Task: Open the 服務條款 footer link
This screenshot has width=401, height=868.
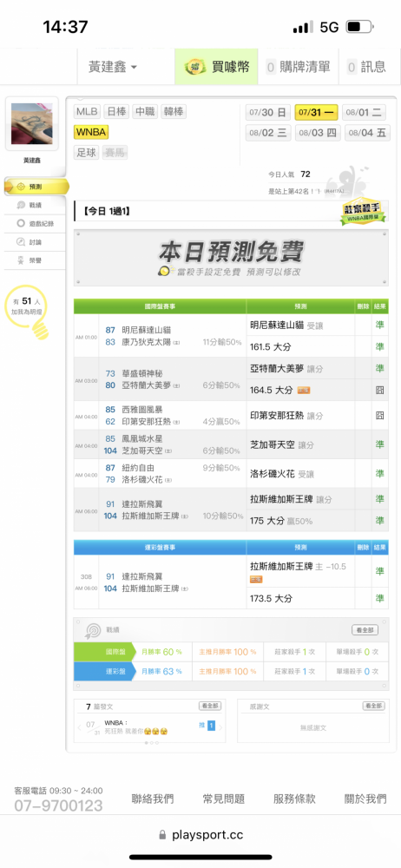Action: click(294, 799)
